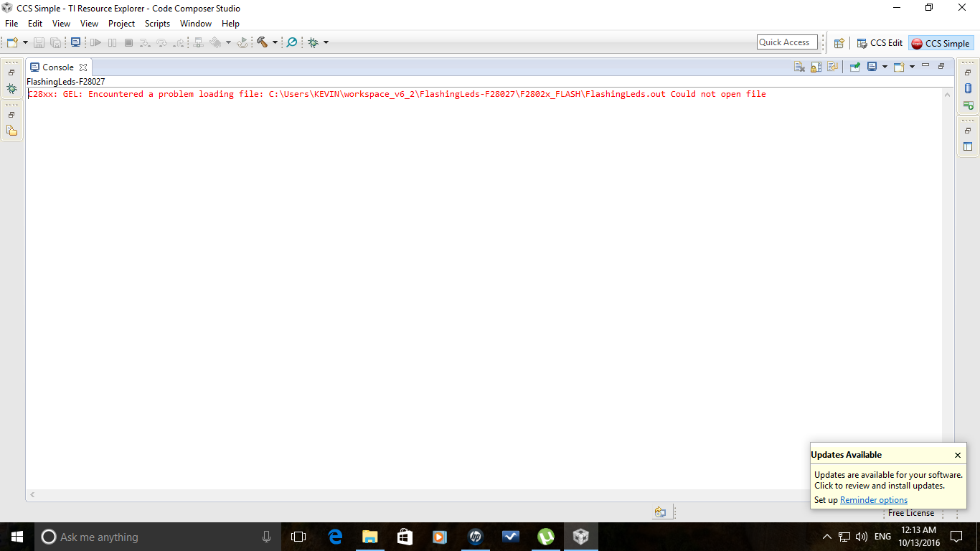Click the console scroll-left arrow

[x=32, y=495]
